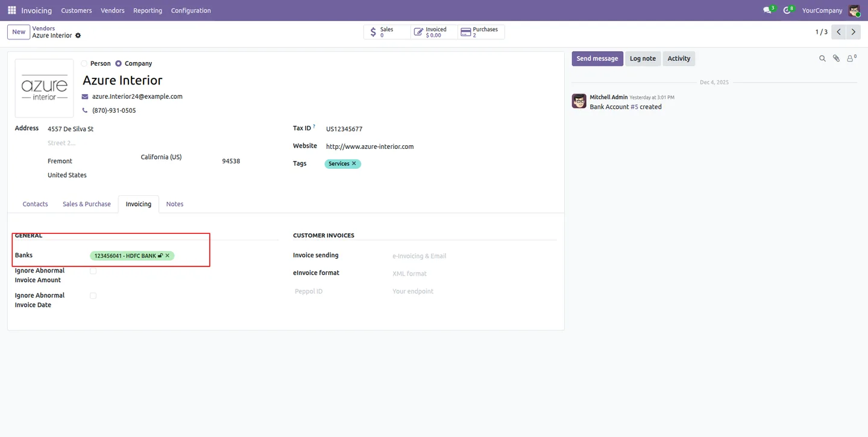Open the Configuration menu

tap(191, 10)
